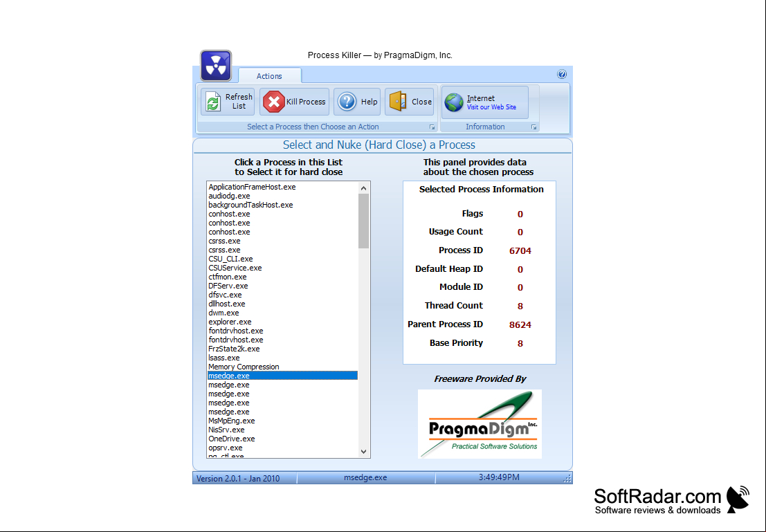Click the process list scroll up arrow
The image size is (766, 532).
[x=363, y=187]
